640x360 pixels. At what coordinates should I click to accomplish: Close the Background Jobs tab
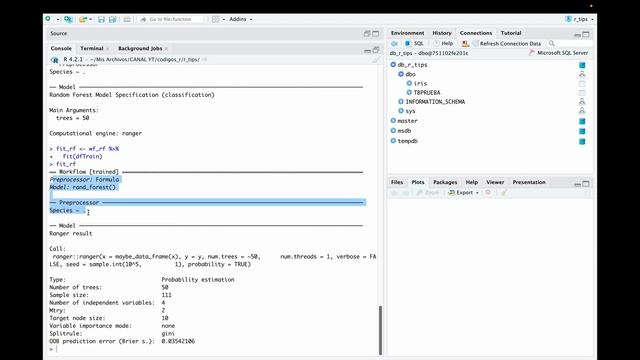point(166,49)
